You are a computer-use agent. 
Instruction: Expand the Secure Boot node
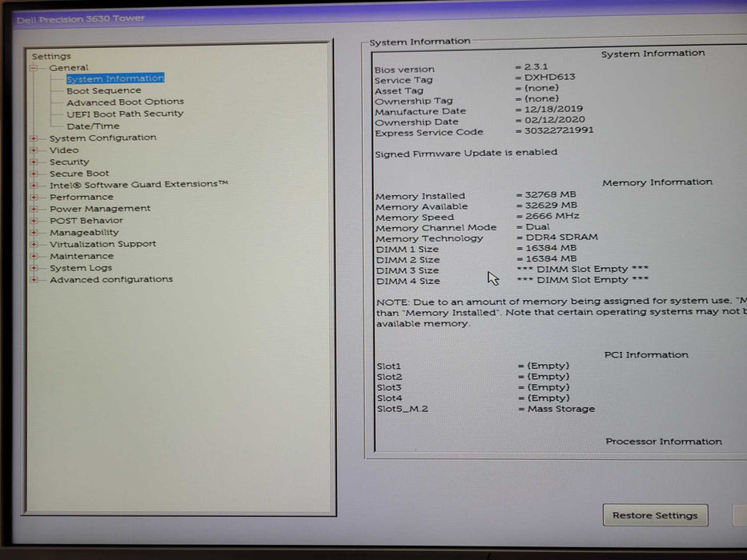click(34, 174)
